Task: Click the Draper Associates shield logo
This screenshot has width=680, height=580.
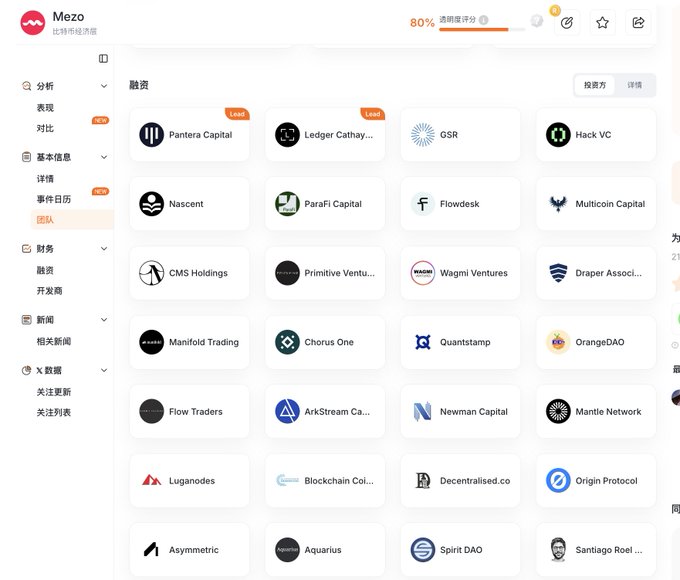Action: pyautogui.click(x=558, y=273)
